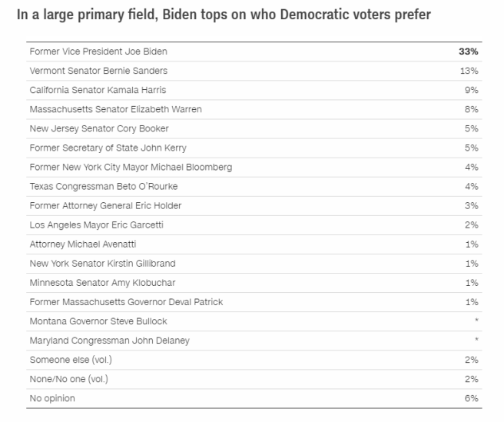
Task: Select Former Secretary of State John Kerry
Action: pyautogui.click(x=108, y=148)
